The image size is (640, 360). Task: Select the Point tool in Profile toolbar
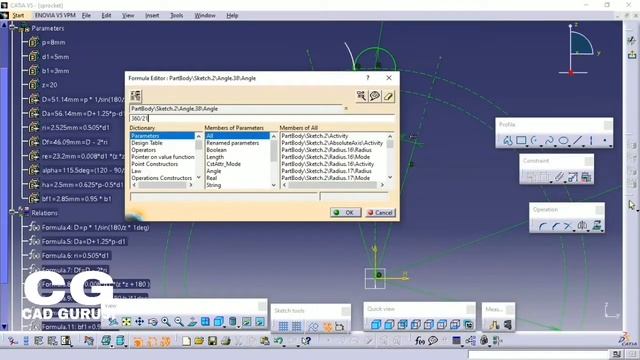pyautogui.click(x=605, y=141)
